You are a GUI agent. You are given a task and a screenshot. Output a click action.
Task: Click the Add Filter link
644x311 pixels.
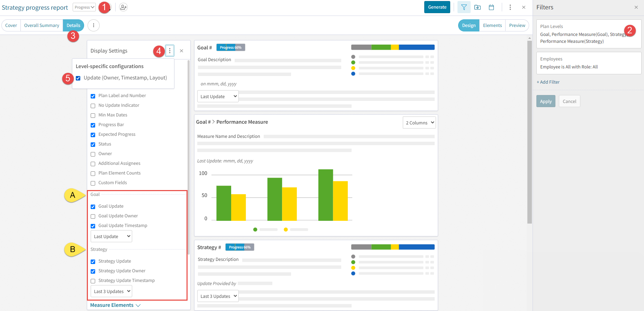[548, 82]
